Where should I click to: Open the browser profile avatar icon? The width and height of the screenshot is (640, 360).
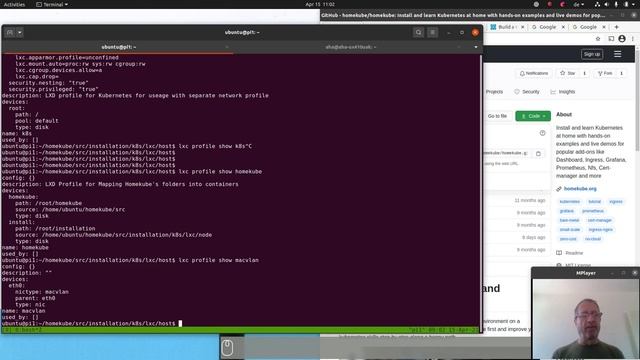click(622, 39)
